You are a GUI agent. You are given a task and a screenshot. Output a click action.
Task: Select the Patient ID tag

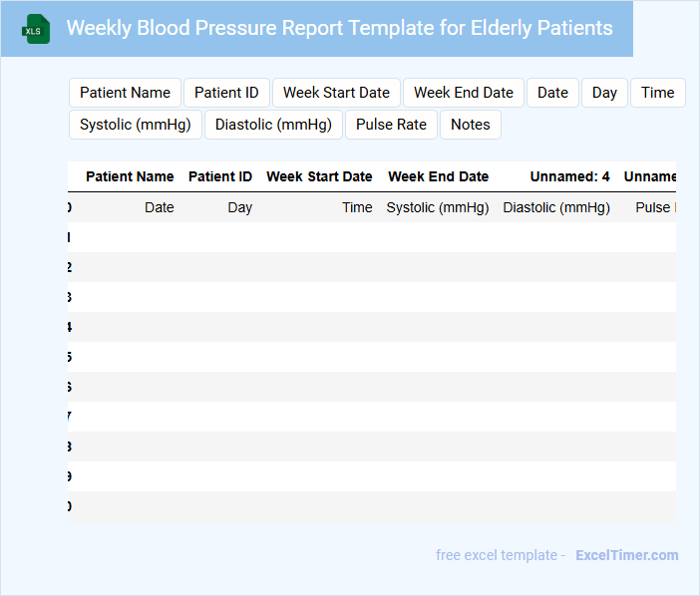(226, 93)
